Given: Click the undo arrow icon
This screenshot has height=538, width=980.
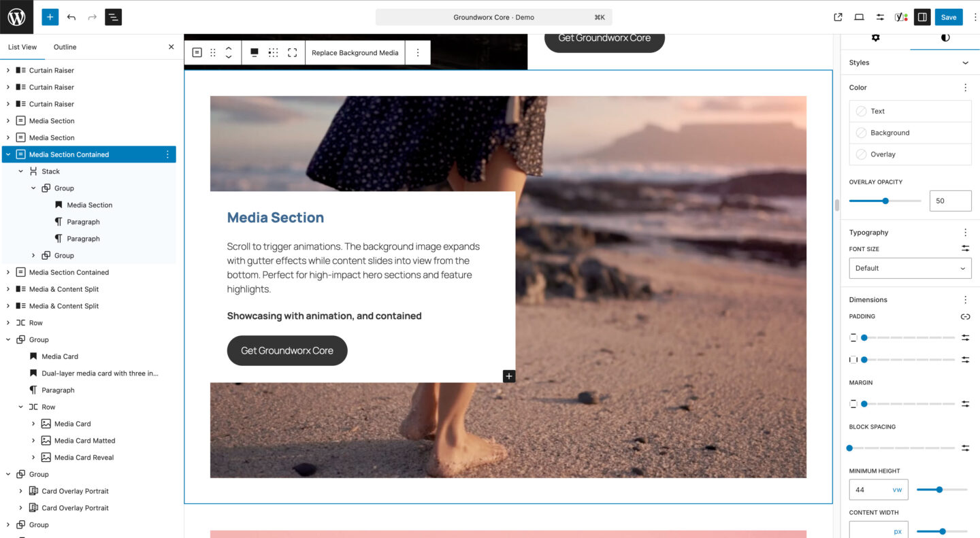Looking at the screenshot, I should (x=71, y=17).
